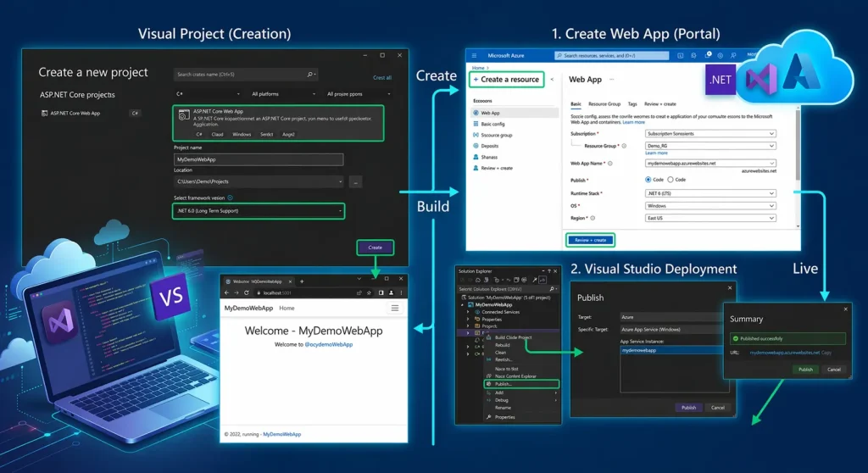Click the Azure Web App form scrollbar
This screenshot has width=868, height=473.
[x=798, y=145]
